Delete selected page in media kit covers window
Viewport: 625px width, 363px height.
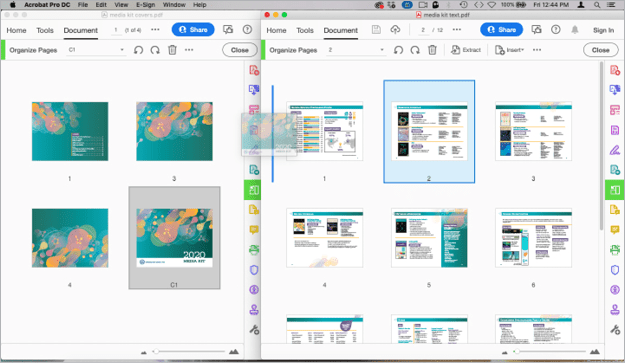tap(172, 50)
